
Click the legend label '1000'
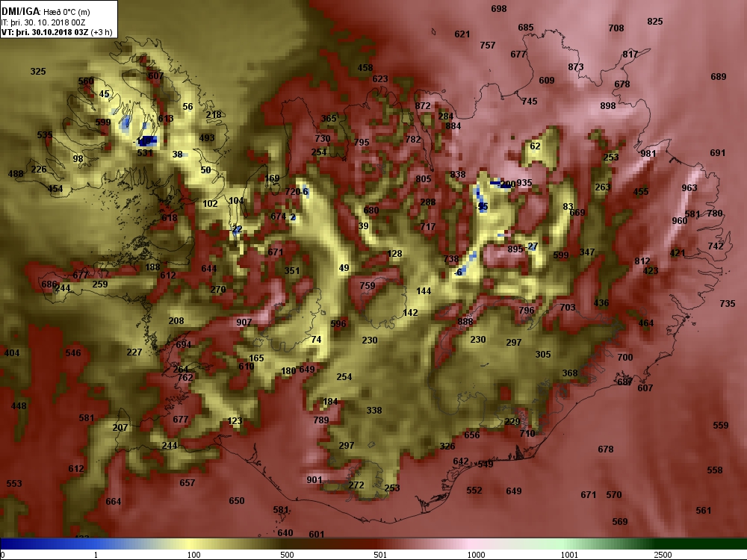476,555
